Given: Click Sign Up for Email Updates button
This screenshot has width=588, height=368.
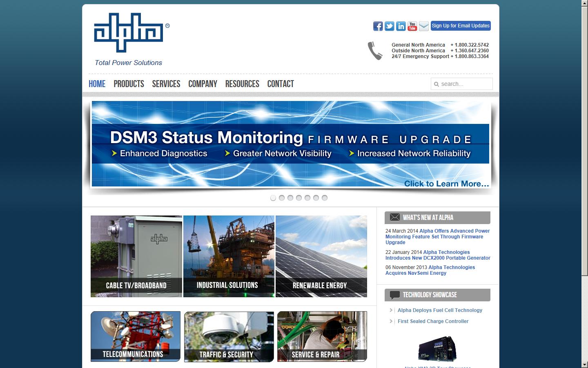Looking at the screenshot, I should point(461,26).
